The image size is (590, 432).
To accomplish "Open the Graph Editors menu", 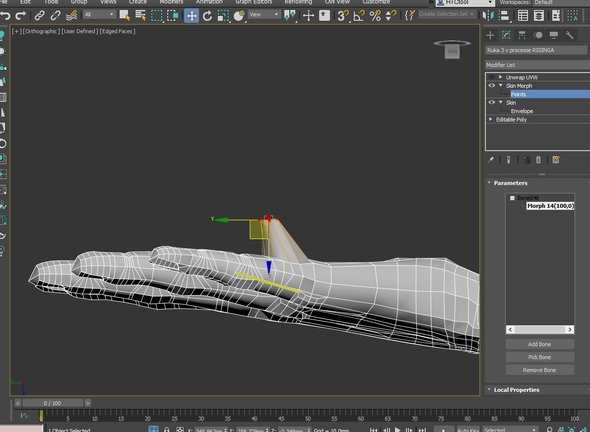I will [254, 2].
